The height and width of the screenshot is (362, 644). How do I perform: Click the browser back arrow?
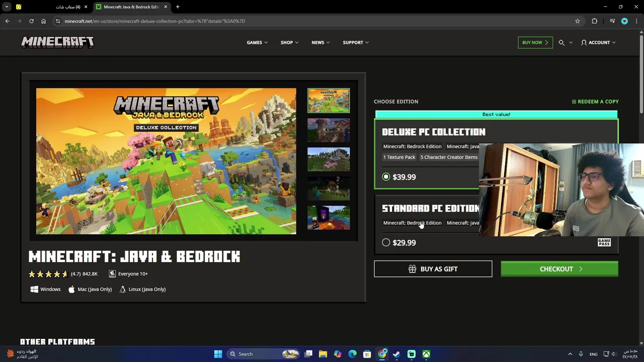coord(7,21)
